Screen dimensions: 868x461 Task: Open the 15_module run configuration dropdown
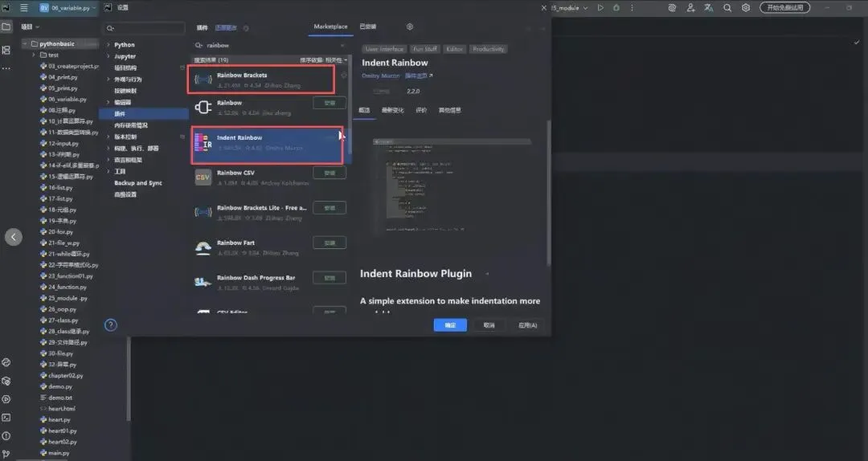pyautogui.click(x=570, y=8)
